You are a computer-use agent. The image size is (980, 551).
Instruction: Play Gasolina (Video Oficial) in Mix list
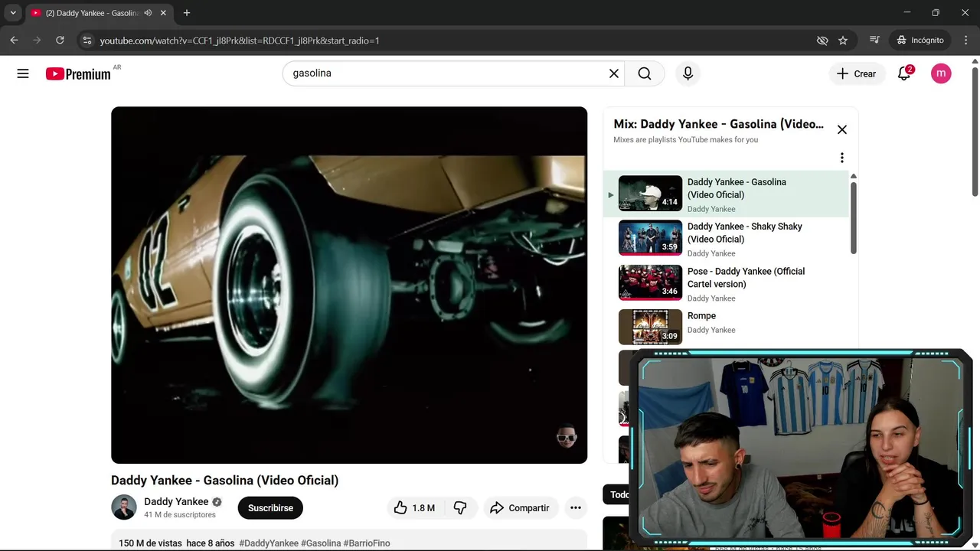(725, 194)
